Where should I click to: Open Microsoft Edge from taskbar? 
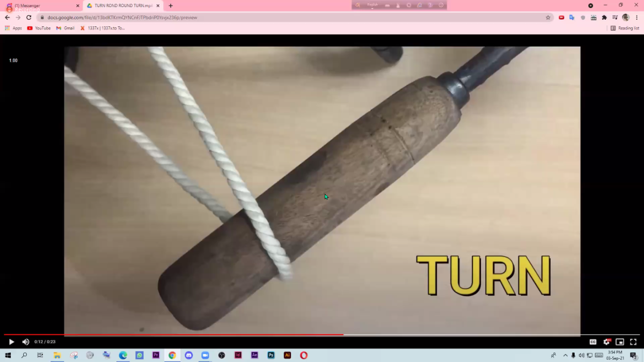[x=123, y=355]
